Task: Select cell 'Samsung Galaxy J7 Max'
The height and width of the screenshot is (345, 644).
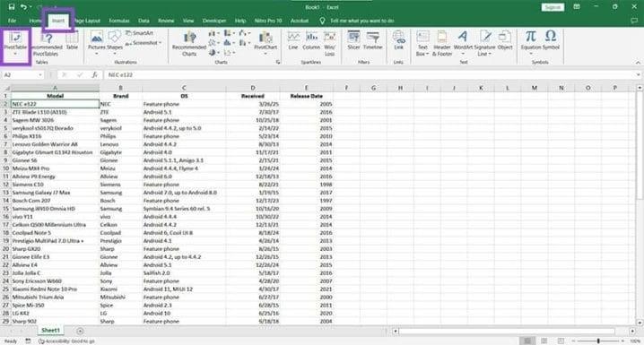Action: pyautogui.click(x=55, y=193)
